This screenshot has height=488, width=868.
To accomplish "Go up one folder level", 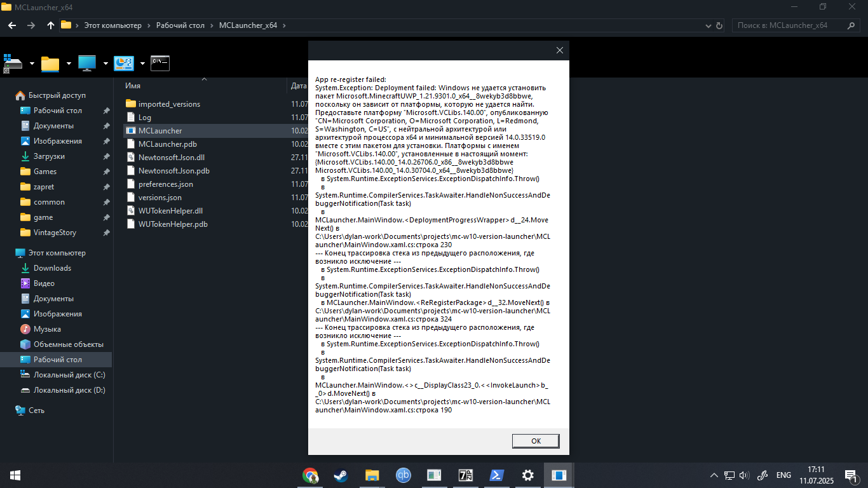I will pyautogui.click(x=51, y=25).
